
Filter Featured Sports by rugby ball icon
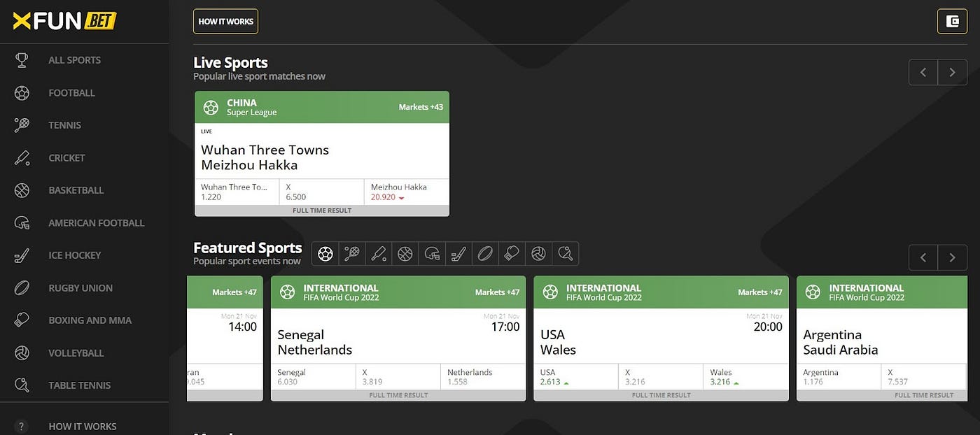click(485, 253)
